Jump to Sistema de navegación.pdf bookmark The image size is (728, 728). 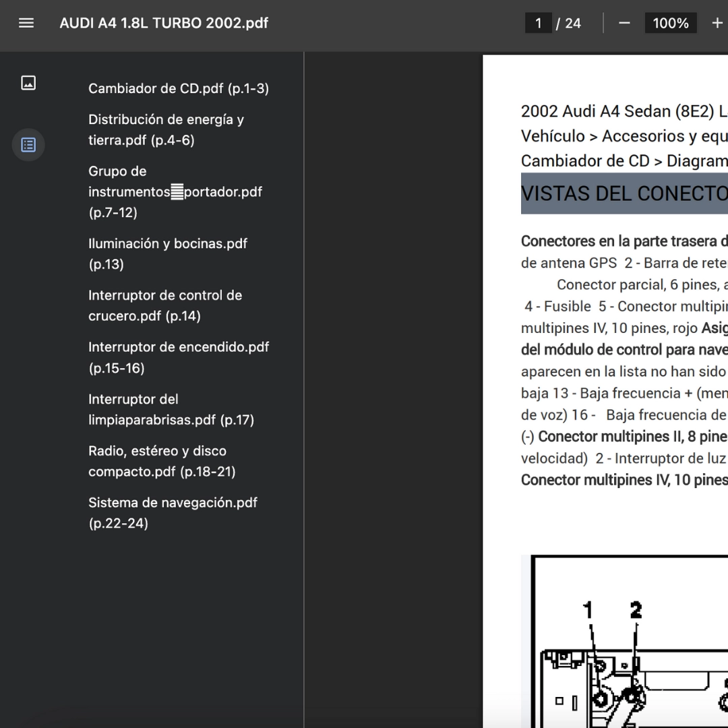(173, 512)
